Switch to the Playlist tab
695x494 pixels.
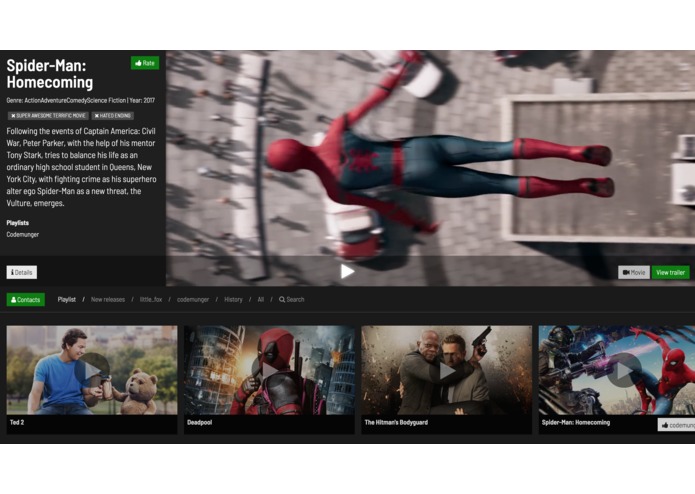coord(66,300)
